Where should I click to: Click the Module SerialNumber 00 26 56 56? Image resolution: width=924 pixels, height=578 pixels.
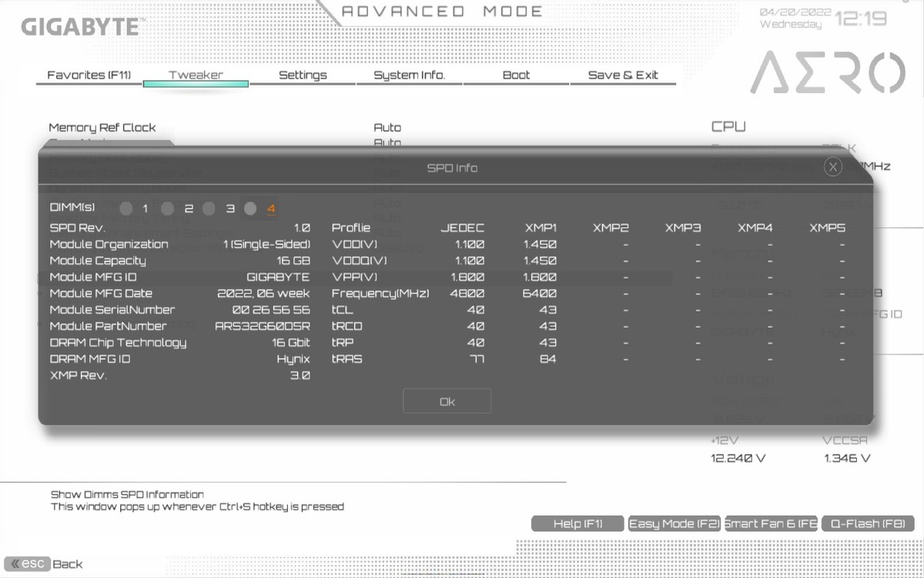point(271,310)
